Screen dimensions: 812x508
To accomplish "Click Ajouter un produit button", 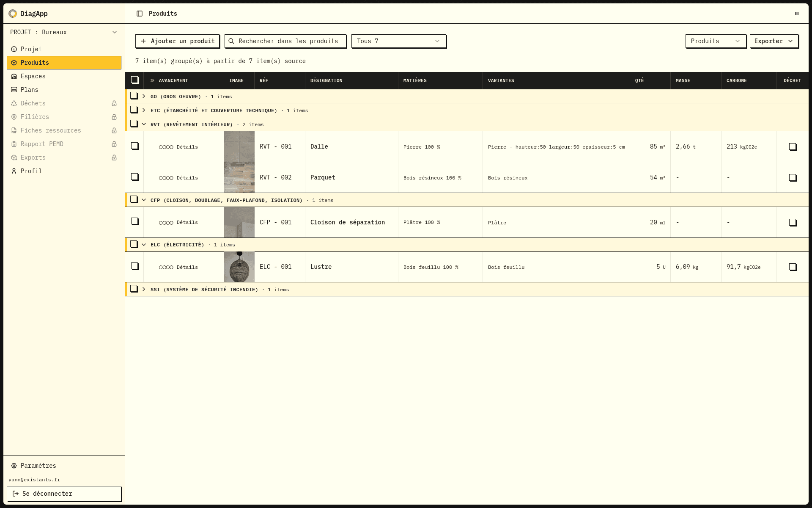I will click(177, 41).
